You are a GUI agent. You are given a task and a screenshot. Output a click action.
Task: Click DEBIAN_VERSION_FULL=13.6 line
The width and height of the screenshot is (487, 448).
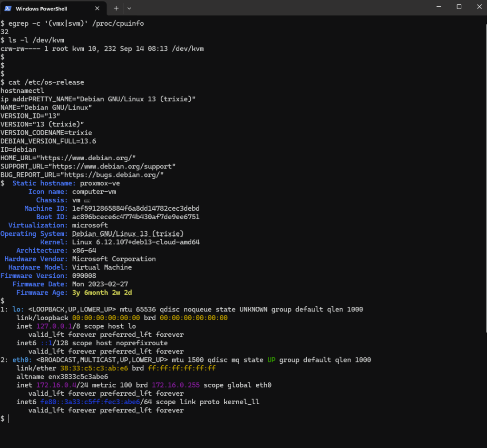(49, 141)
